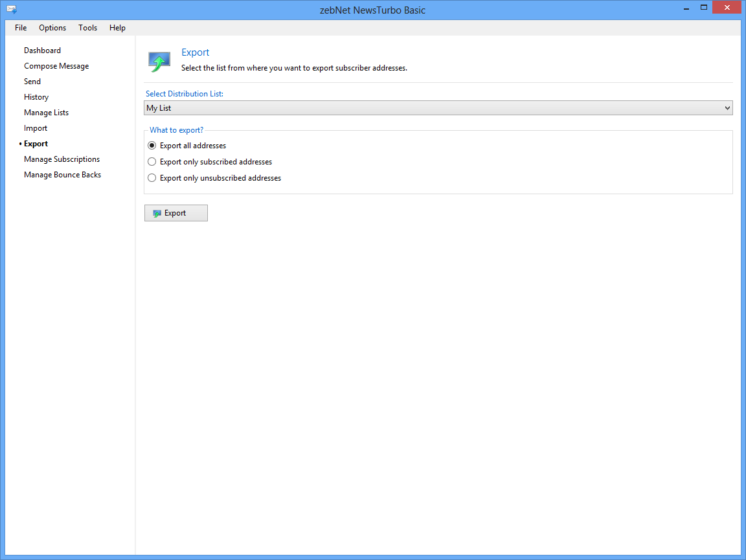Open the Options menu
Viewport: 746px width, 560px height.
point(52,28)
